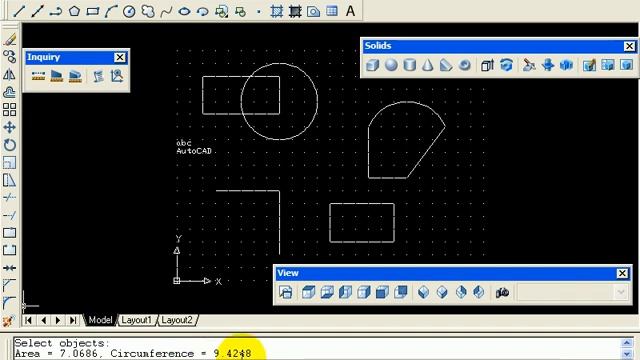
Task: Create a Box from Solids toolbar
Action: tap(373, 65)
